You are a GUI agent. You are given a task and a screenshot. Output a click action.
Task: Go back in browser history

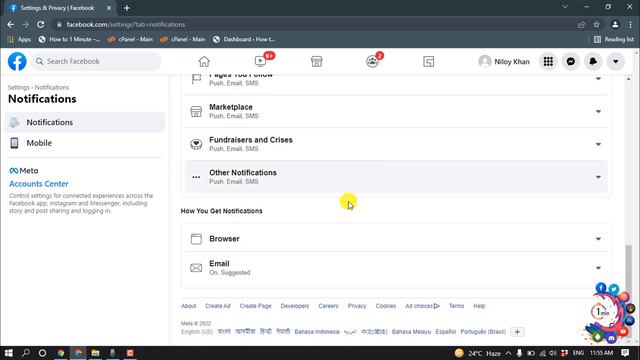click(11, 24)
